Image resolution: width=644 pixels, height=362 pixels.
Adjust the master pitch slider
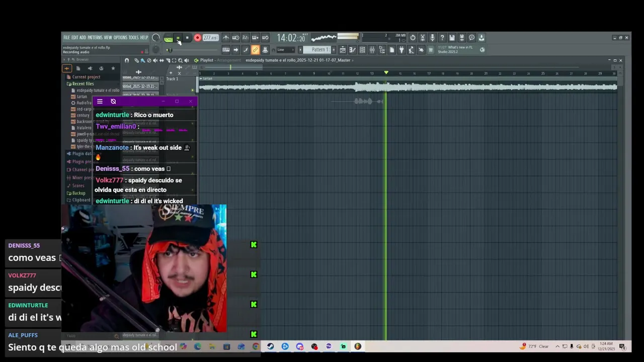point(155,49)
